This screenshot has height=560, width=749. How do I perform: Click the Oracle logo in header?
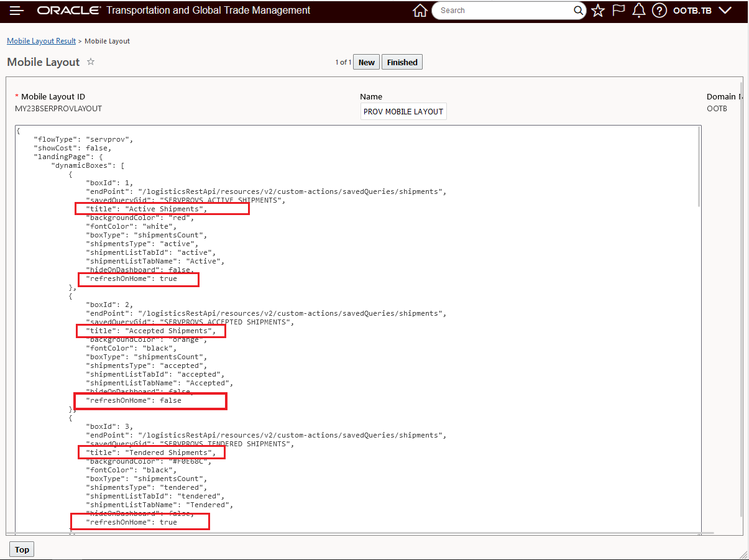tap(69, 11)
